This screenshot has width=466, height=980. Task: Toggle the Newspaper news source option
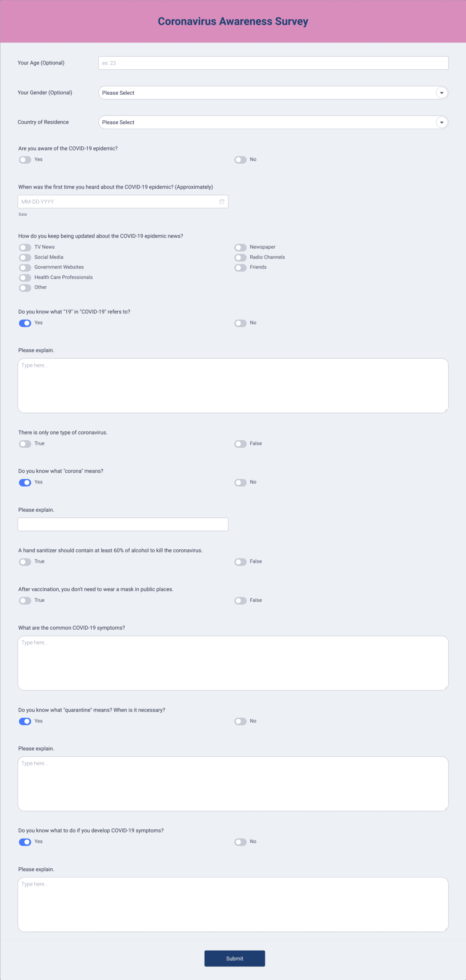point(240,247)
